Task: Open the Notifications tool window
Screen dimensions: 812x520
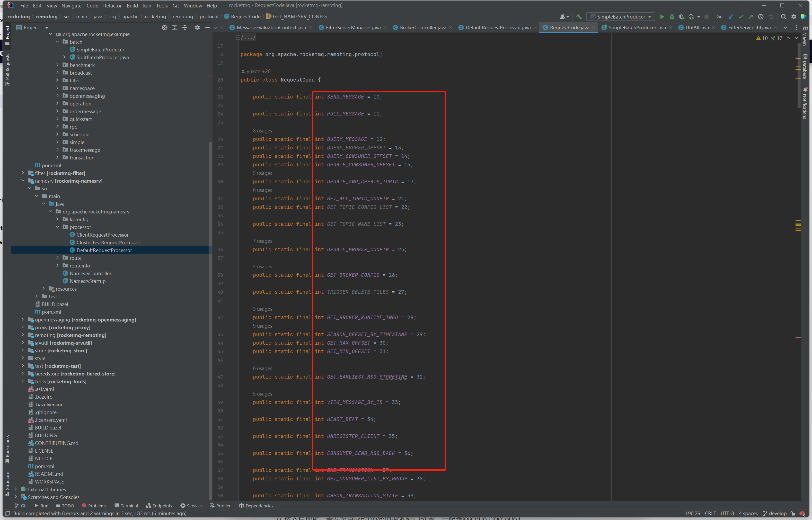Action: point(805,103)
